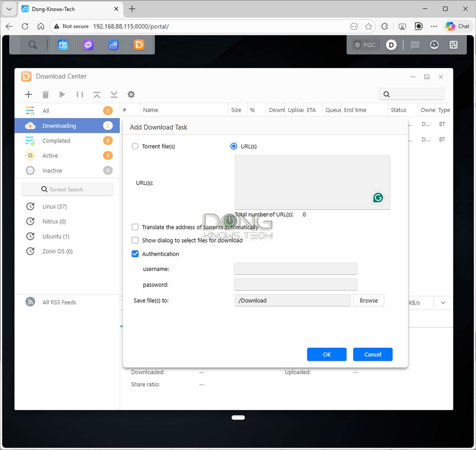Click the add download task plus icon
The image size is (476, 450).
point(29,94)
